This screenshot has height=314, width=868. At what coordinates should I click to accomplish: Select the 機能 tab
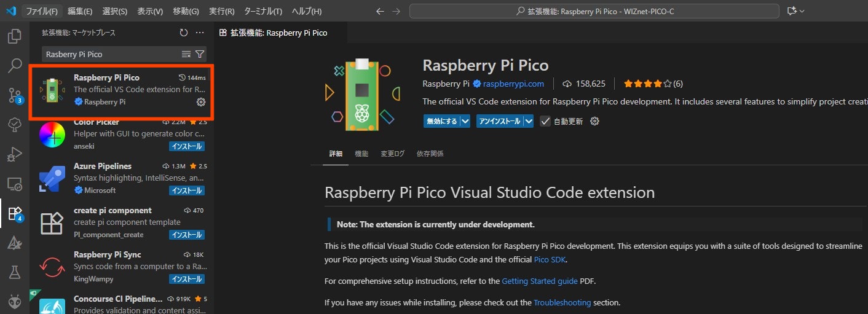(361, 154)
